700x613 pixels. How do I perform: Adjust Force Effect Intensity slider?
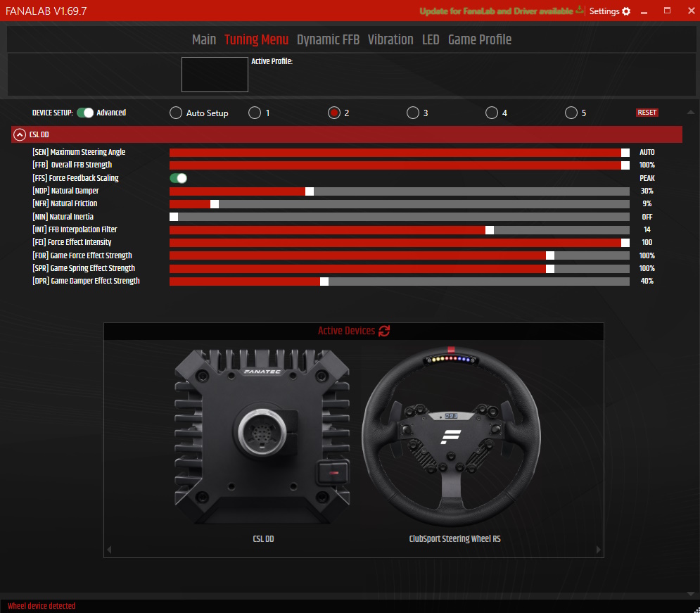point(400,242)
